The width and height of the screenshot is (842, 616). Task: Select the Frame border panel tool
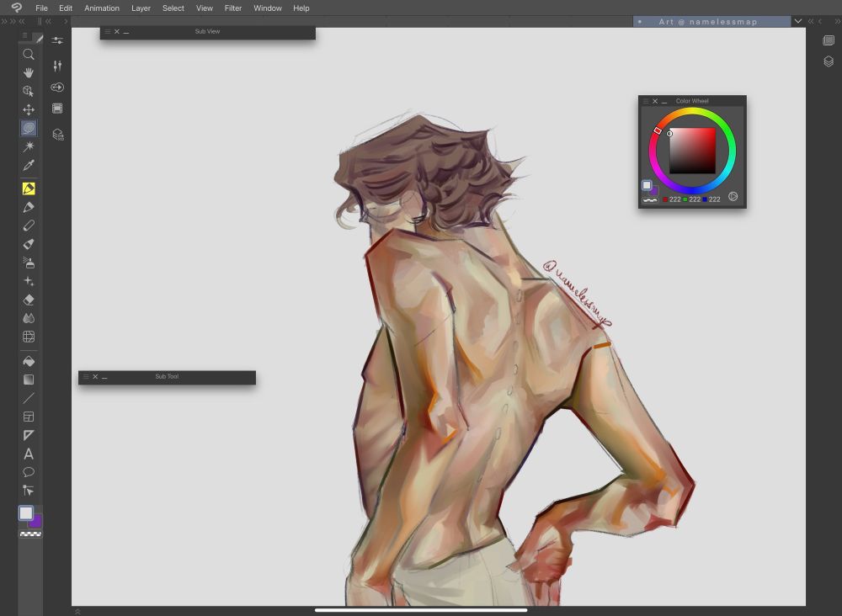[x=29, y=417]
